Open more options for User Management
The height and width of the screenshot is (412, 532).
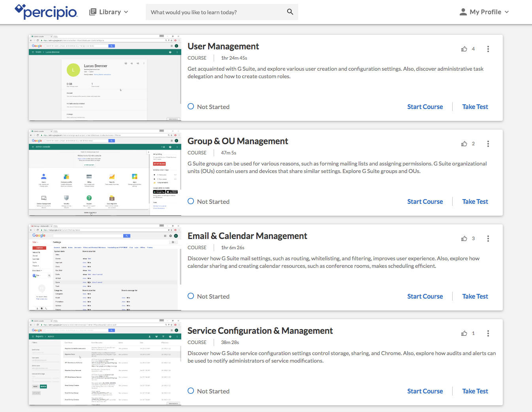click(488, 49)
